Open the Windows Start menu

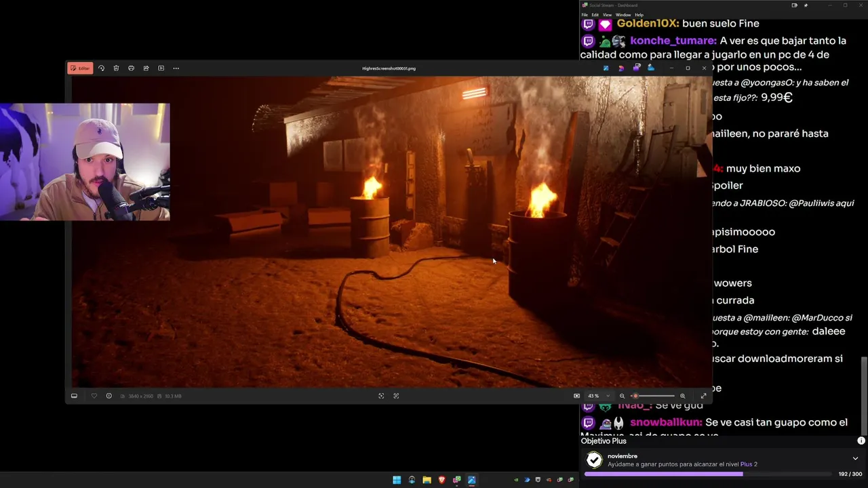[397, 480]
